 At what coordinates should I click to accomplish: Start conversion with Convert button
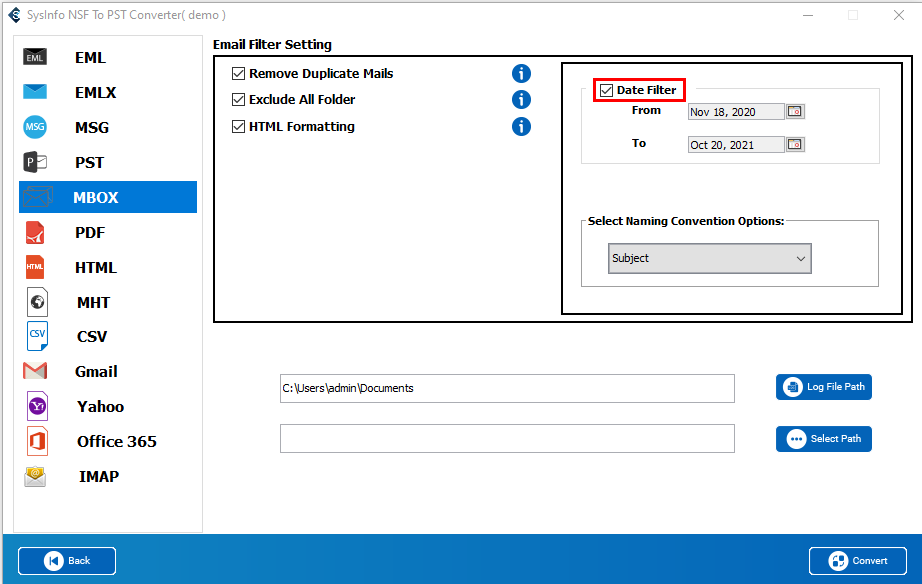[857, 560]
